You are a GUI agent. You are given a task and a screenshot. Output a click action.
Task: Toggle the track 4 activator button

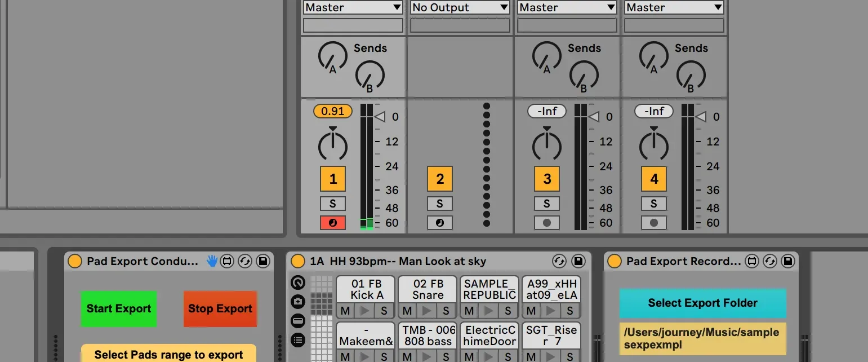[x=654, y=179]
